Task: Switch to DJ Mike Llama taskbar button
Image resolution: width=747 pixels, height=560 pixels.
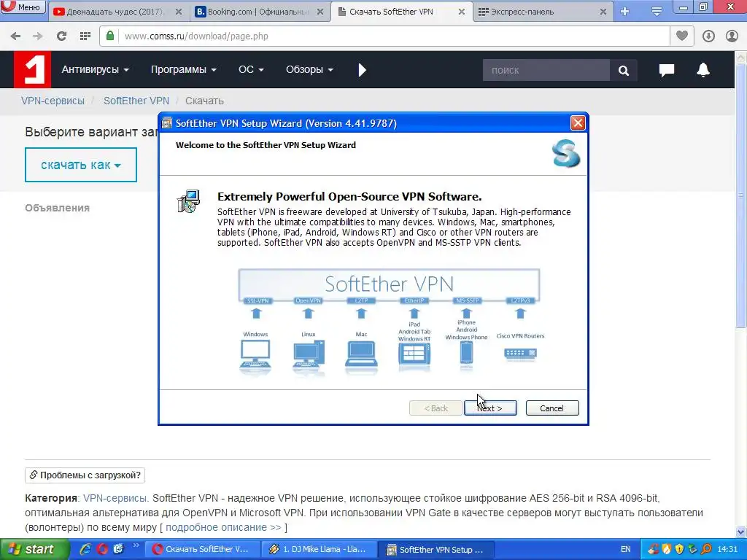Action: pyautogui.click(x=320, y=549)
